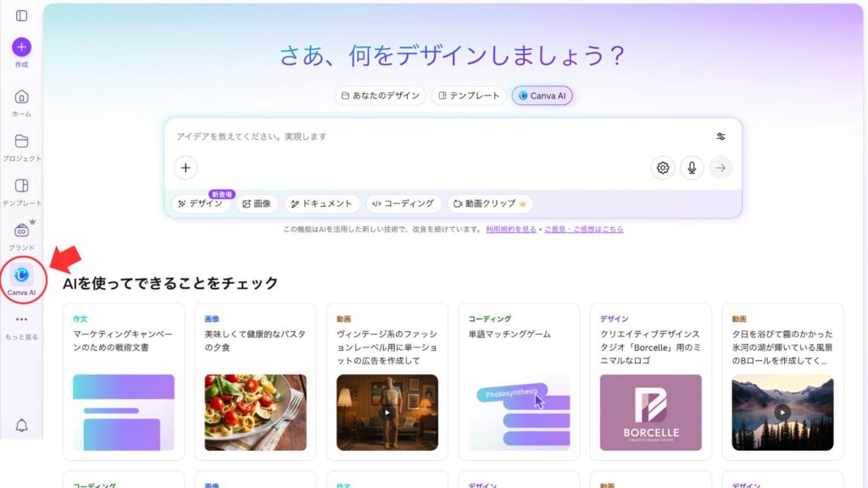Click the sliders icon at the prompt box corner

722,136
